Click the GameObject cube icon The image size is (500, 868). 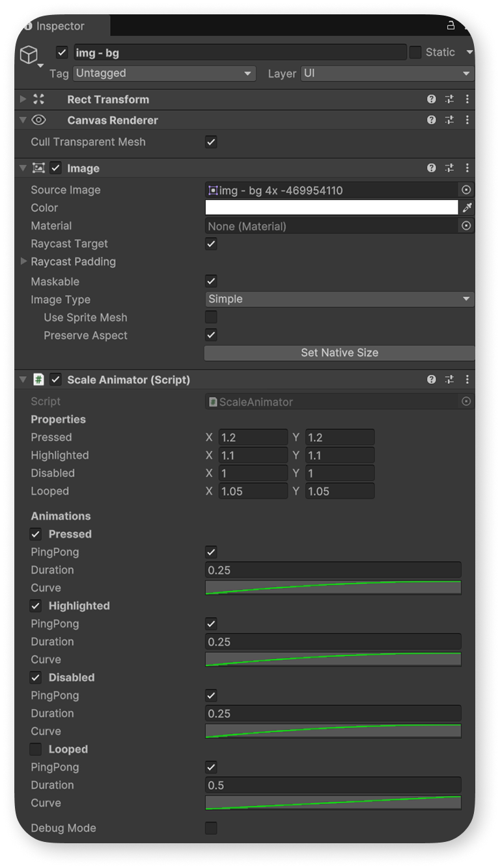pyautogui.click(x=29, y=55)
